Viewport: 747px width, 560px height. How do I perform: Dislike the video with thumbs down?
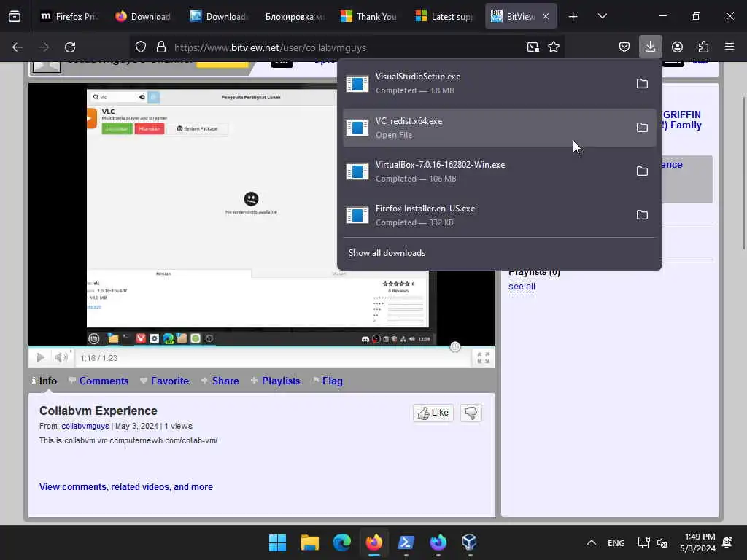tap(471, 413)
